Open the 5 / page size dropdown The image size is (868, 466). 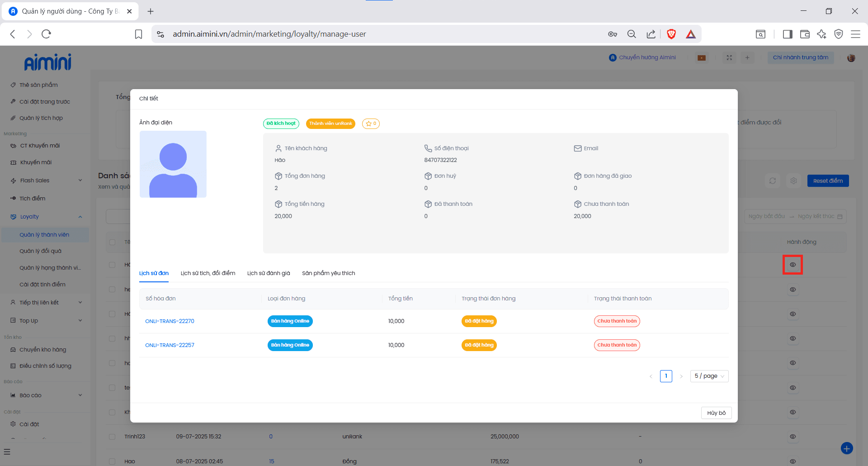[709, 376]
